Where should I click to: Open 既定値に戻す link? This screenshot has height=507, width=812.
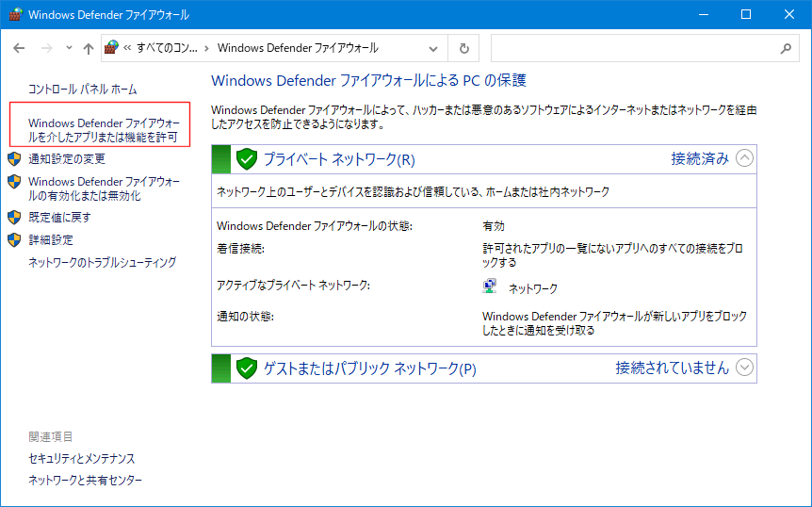(x=59, y=218)
